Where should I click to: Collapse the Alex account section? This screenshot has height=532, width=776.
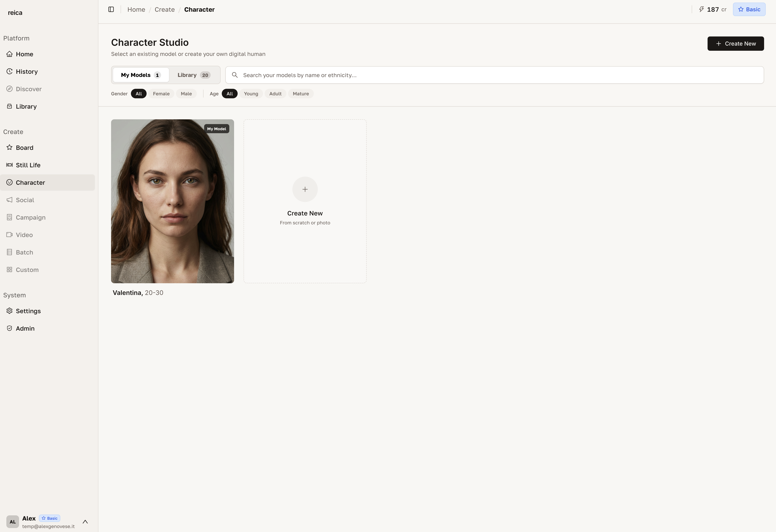pos(85,522)
